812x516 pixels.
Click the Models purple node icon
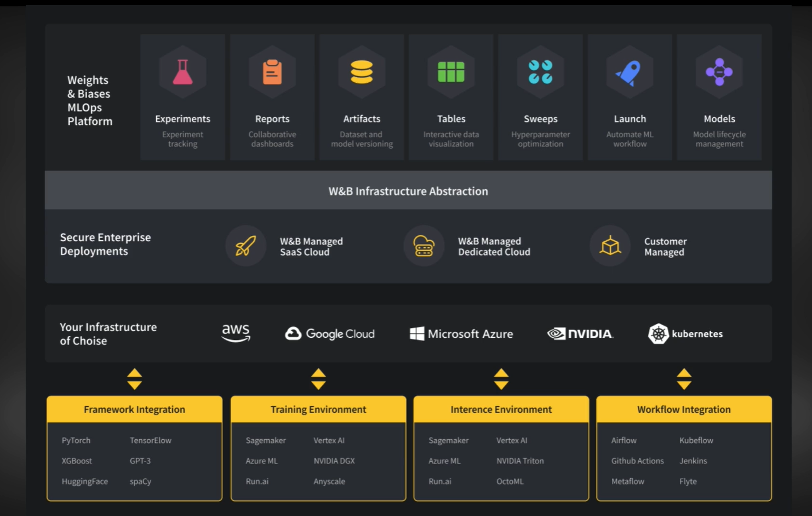(719, 72)
